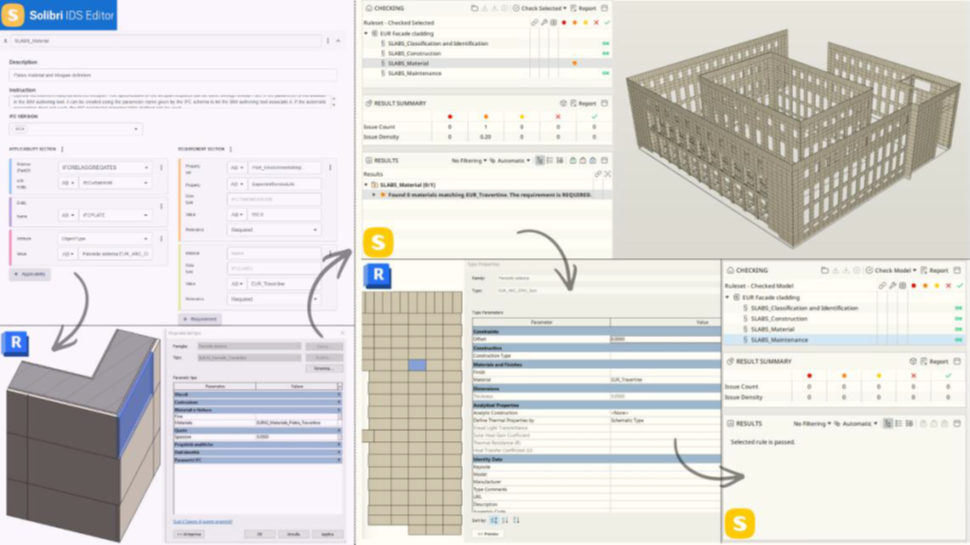This screenshot has height=545, width=970.
Task: Select list view icon in upper Results toolbar
Action: [x=550, y=160]
